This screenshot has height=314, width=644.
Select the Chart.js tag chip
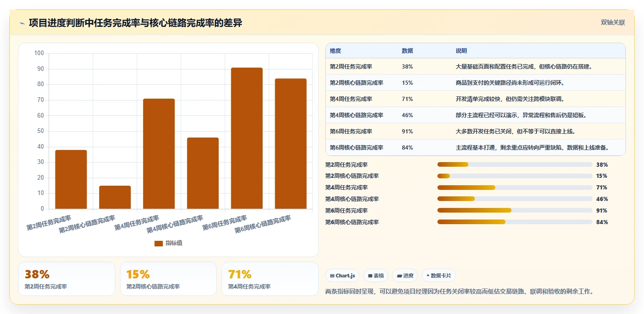342,276
